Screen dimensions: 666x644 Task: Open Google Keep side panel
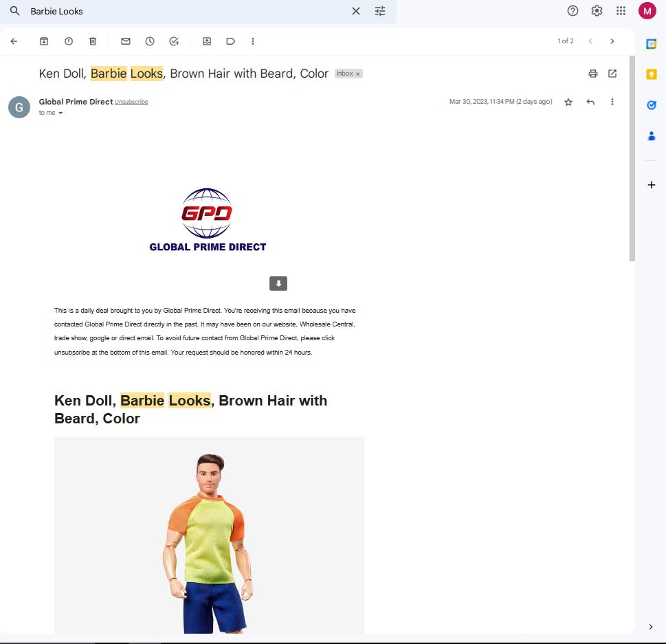click(x=651, y=74)
